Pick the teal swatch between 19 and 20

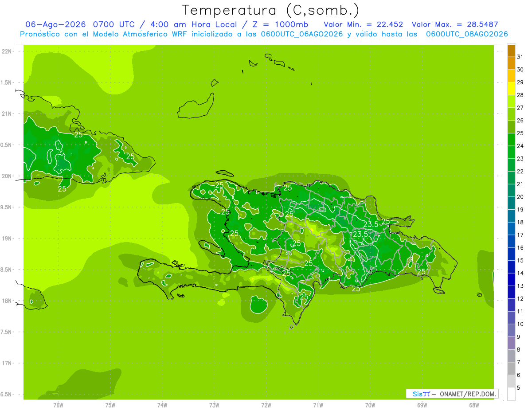511,203
